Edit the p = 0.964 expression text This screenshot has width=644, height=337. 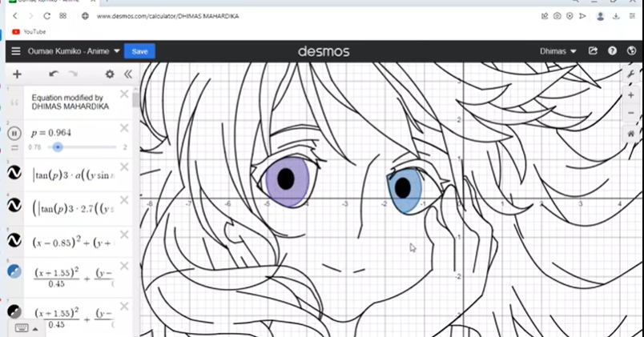[51, 133]
